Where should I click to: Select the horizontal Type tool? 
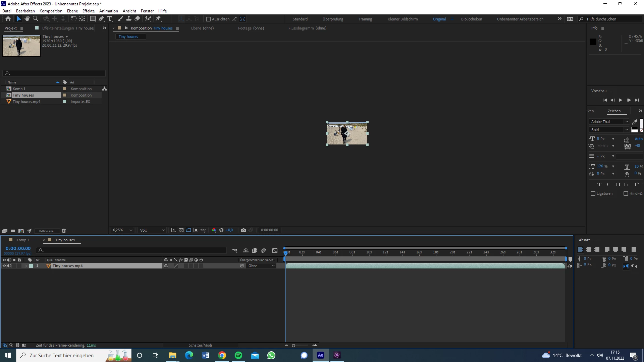110,19
